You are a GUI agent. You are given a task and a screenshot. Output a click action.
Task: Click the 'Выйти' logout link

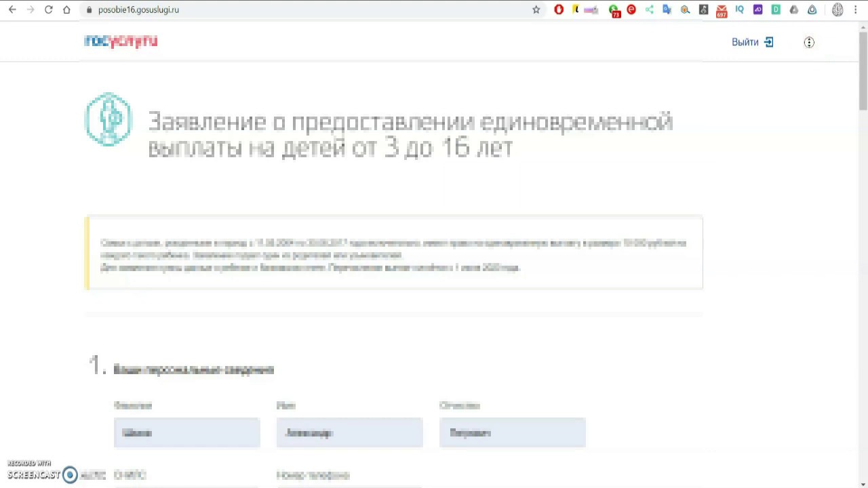coord(745,42)
